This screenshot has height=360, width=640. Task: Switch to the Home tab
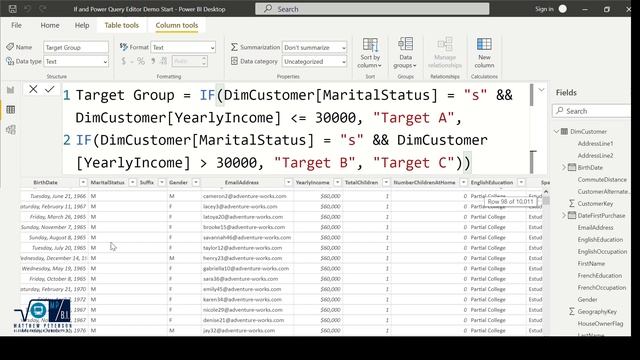(50, 25)
